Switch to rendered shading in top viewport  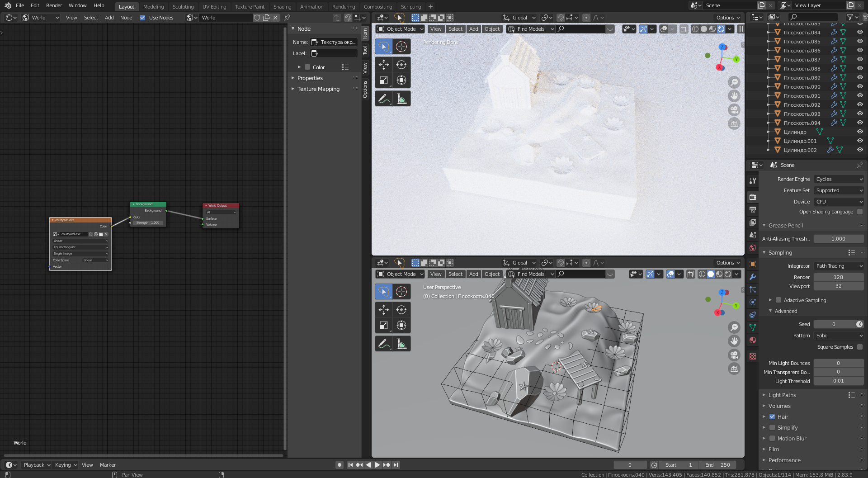pos(721,29)
